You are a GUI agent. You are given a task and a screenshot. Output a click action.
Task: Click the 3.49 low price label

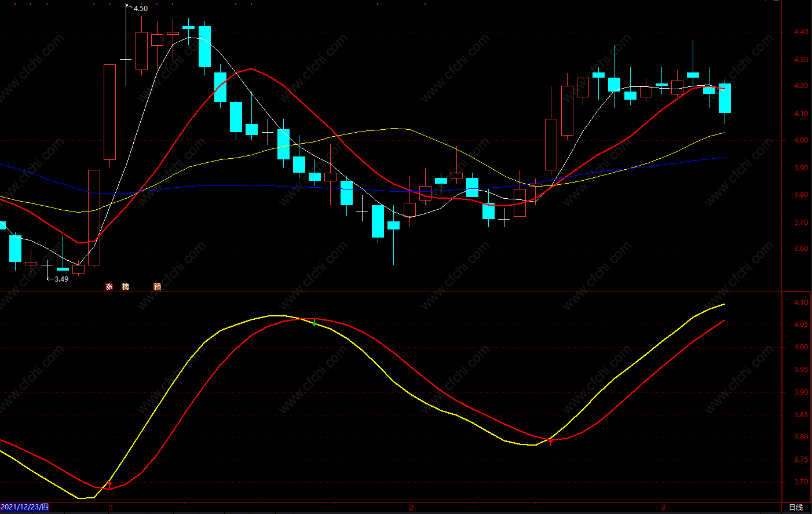pyautogui.click(x=61, y=279)
